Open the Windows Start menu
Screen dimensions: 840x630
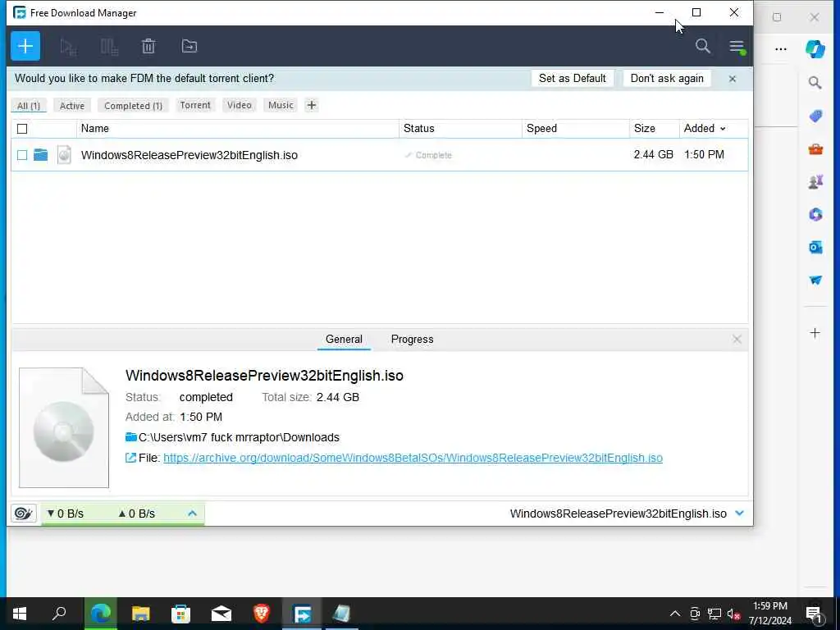[x=20, y=614]
